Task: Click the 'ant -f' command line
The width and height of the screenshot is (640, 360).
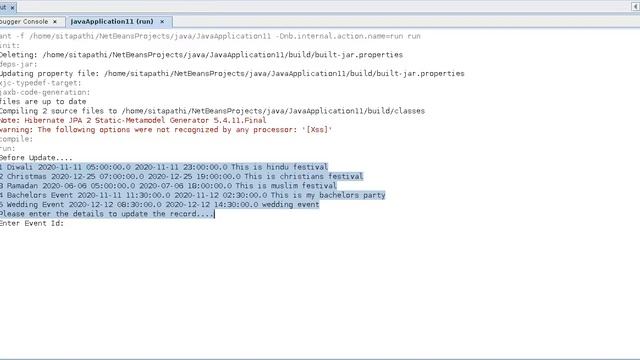Action: [x=210, y=36]
